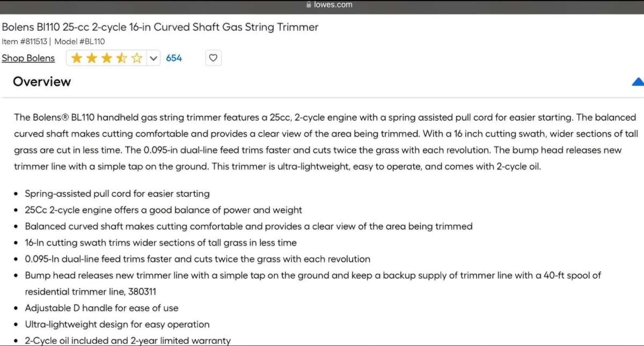Select the third star in the rating

(106, 57)
